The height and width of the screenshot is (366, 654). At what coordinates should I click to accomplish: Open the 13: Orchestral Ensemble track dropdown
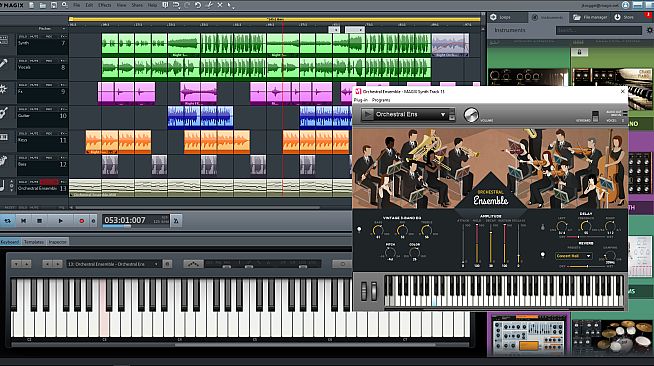[113, 264]
